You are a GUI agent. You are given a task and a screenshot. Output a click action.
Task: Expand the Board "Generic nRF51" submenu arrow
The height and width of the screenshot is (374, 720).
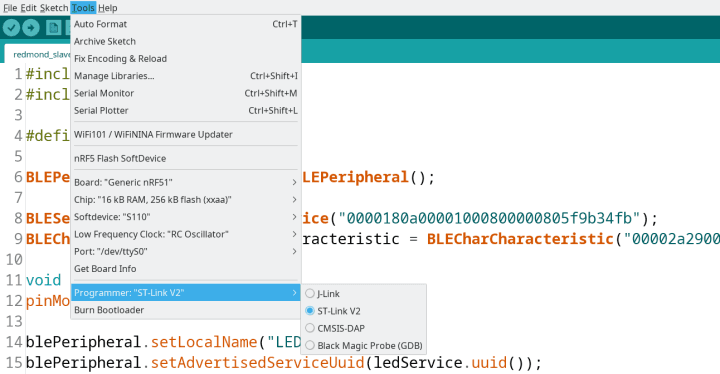pyautogui.click(x=294, y=182)
